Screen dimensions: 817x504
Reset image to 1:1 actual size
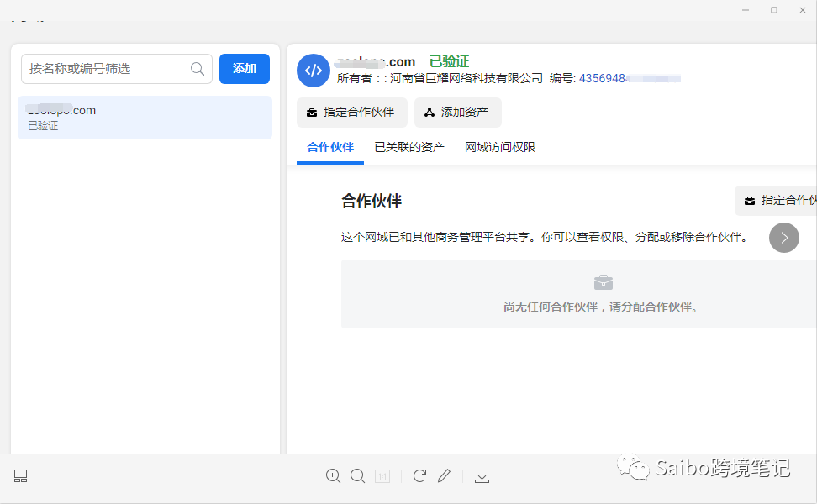coord(382,476)
